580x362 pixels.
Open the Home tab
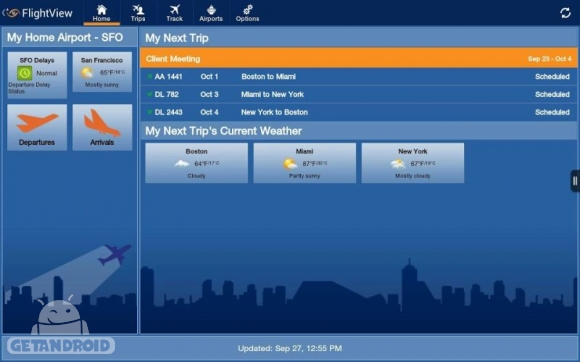pyautogui.click(x=101, y=13)
